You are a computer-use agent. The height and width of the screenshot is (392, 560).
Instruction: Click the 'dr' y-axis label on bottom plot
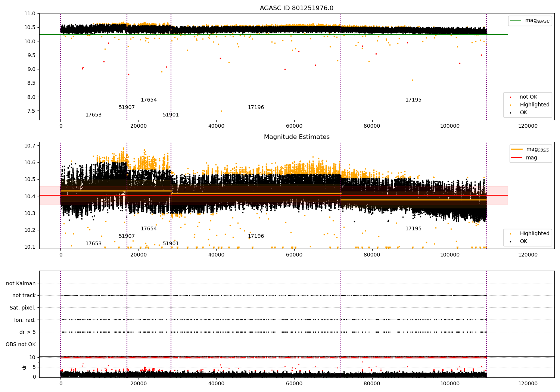[x=24, y=367]
